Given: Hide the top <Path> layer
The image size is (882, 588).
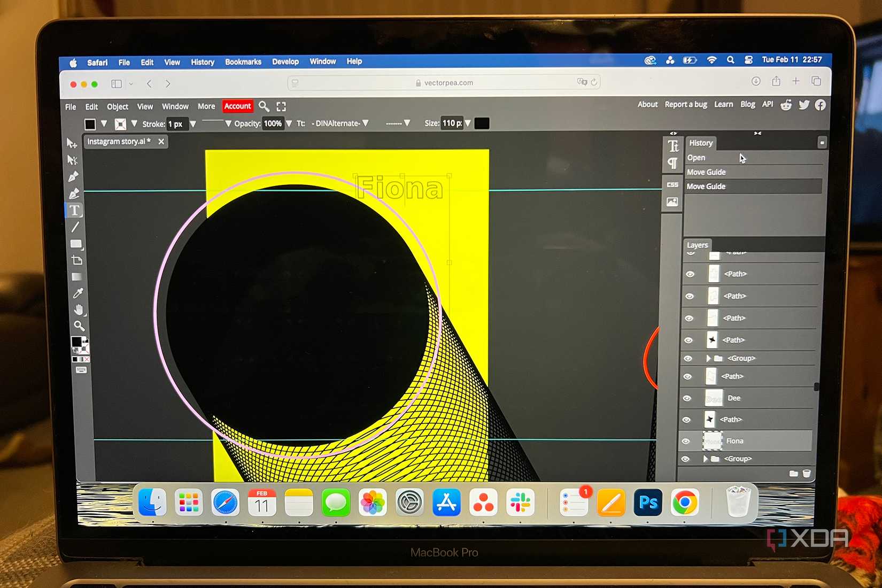Looking at the screenshot, I should [690, 274].
